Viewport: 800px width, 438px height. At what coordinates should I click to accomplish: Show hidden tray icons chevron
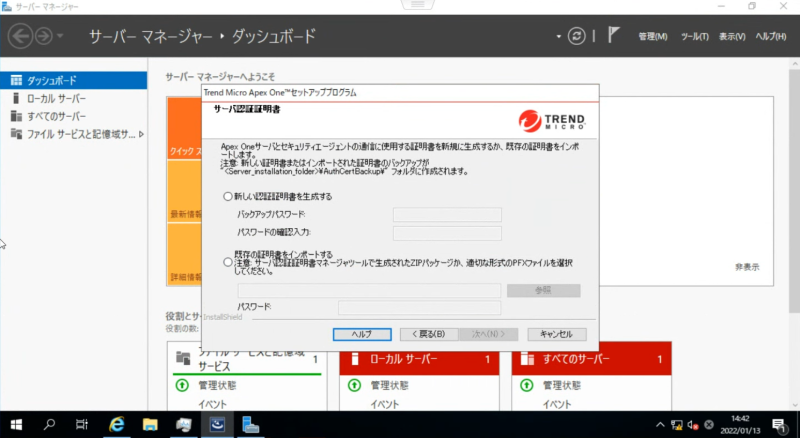pyautogui.click(x=660, y=425)
